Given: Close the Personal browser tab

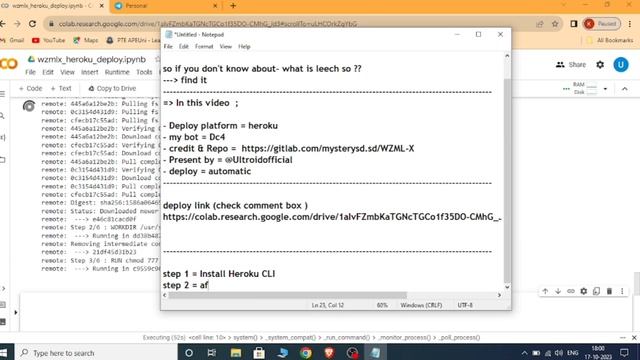Looking at the screenshot, I should coord(215,6).
